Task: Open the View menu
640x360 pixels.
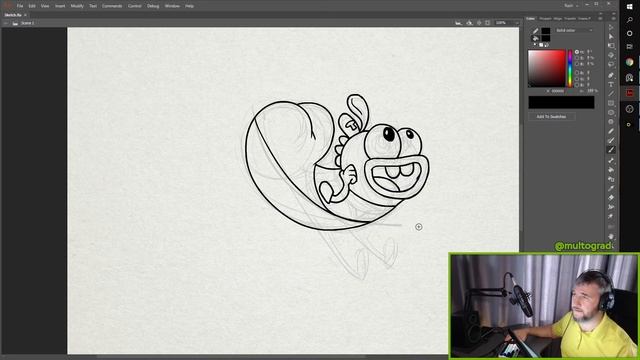Action: point(45,6)
